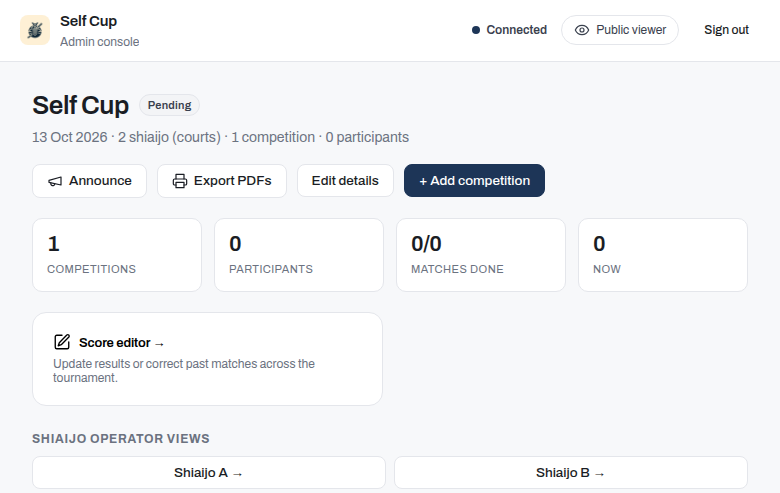Click the Self Cup page heading
Screen dimensions: 780x493
(81, 105)
